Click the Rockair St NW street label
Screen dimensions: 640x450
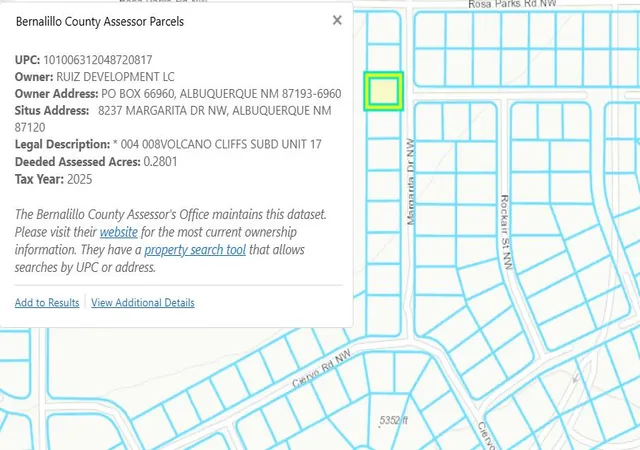(x=507, y=232)
